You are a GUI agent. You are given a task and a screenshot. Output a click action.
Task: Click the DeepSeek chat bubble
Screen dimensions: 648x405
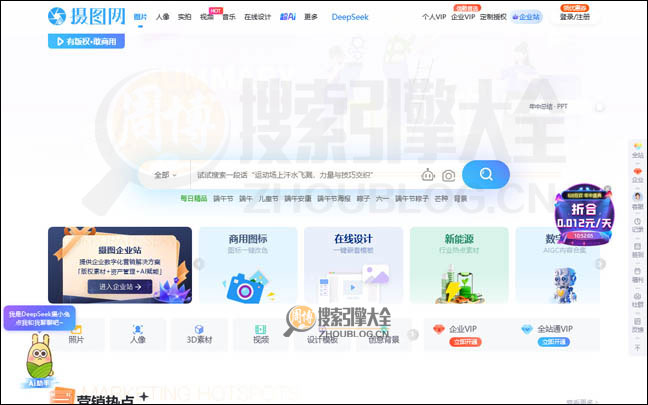pyautogui.click(x=39, y=318)
